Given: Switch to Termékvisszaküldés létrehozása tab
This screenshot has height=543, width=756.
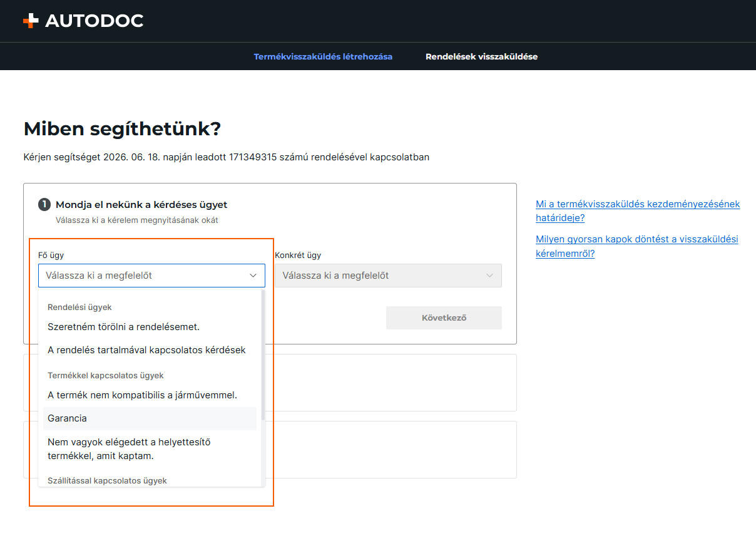Looking at the screenshot, I should 323,56.
